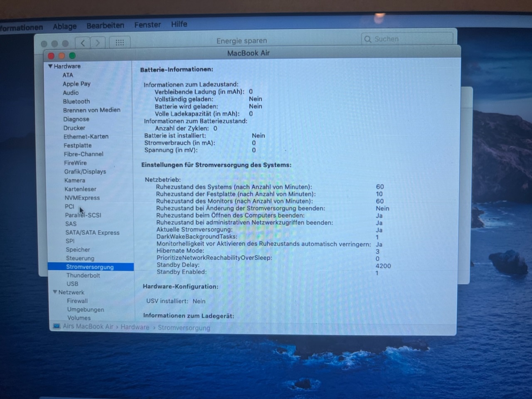532x399 pixels.
Task: Zoom the MacBook Air window with green button
Action: [72, 56]
